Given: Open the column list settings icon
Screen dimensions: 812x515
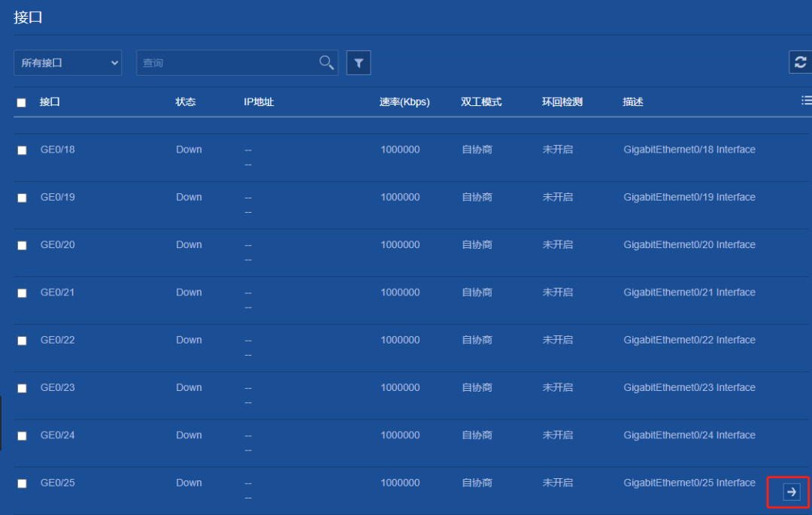Looking at the screenshot, I should [x=806, y=101].
